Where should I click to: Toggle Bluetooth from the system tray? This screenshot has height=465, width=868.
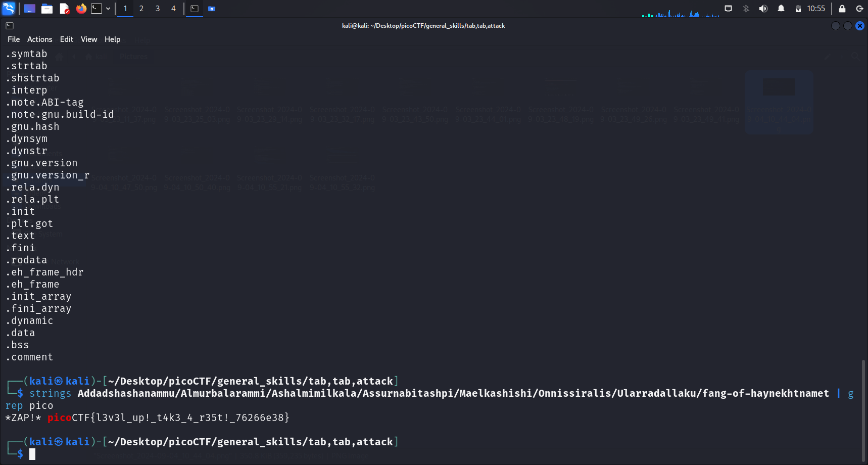click(x=746, y=9)
